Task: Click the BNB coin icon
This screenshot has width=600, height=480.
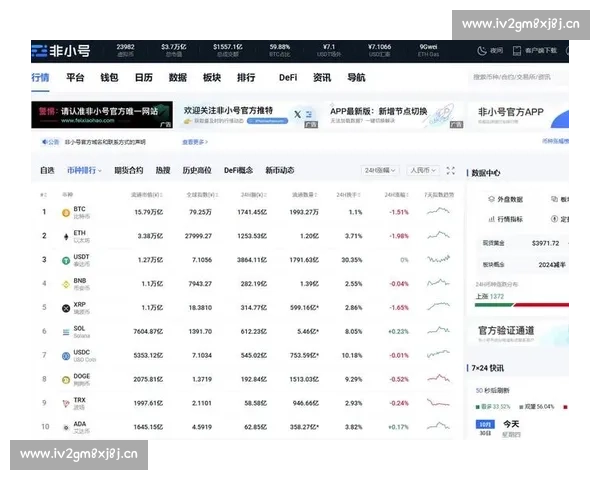Action: pyautogui.click(x=66, y=284)
